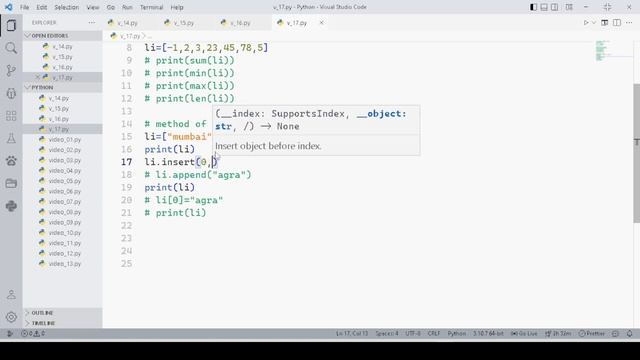This screenshot has width=640, height=360.
Task: Open the Edit menu
Action: tap(42, 7)
